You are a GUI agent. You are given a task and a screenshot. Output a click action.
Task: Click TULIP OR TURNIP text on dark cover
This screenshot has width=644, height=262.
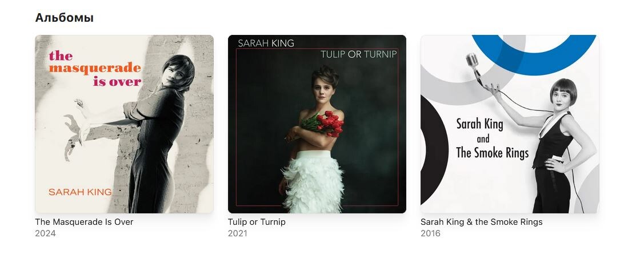point(358,54)
